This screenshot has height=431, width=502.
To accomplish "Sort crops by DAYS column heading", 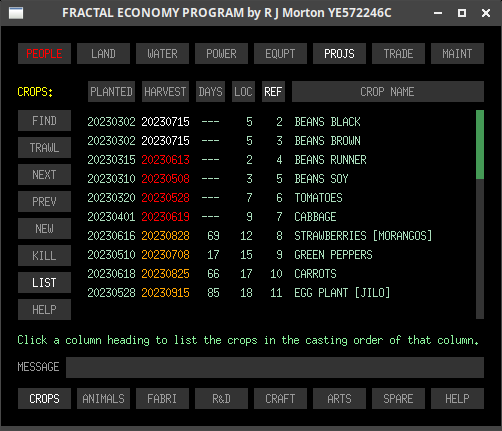I will tap(210, 91).
